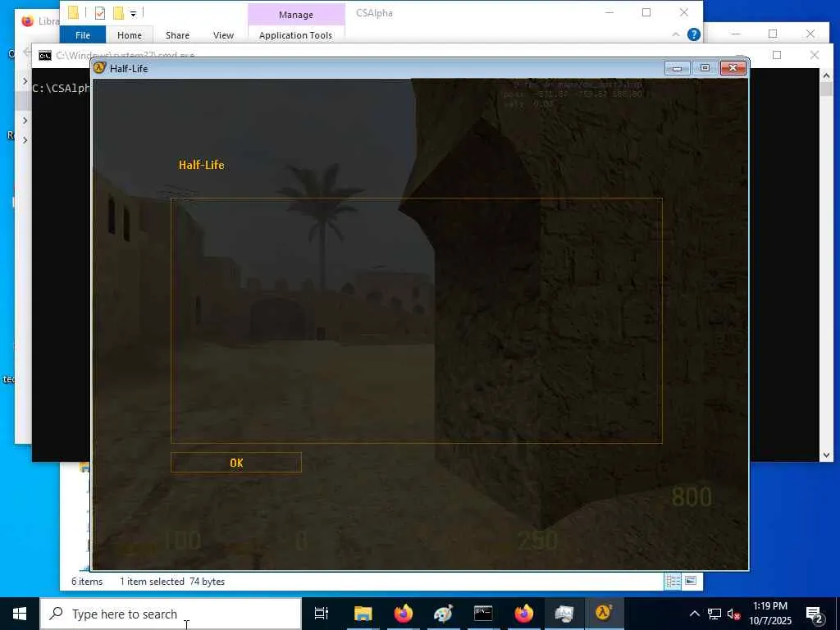Open the Firefox icon right of Command Prompt
This screenshot has width=840, height=630.
click(523, 614)
